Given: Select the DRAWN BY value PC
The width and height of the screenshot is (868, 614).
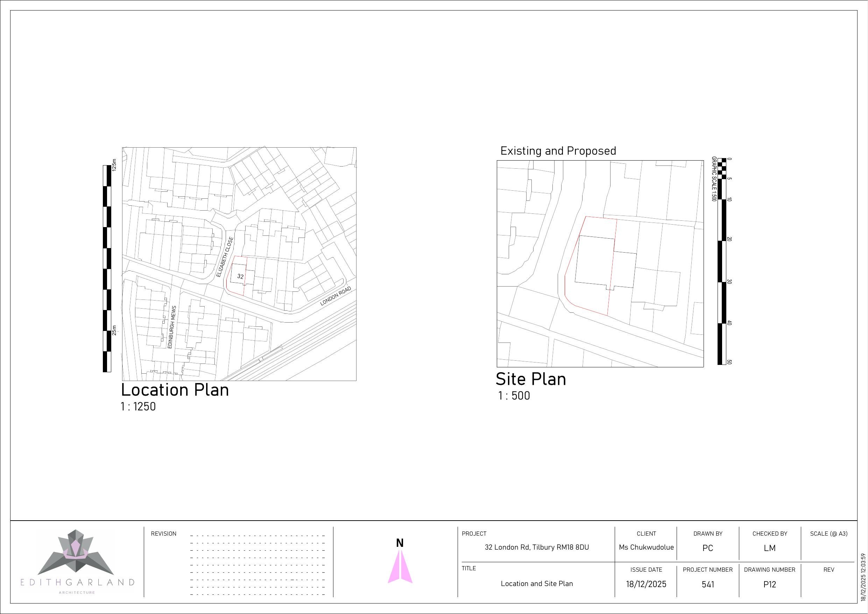Looking at the screenshot, I should tap(708, 548).
